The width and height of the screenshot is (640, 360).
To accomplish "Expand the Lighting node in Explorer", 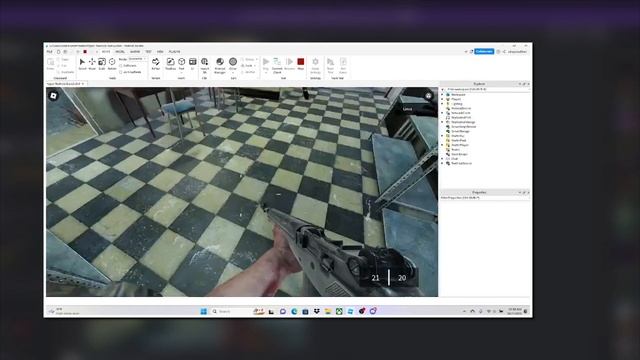I will tap(442, 104).
